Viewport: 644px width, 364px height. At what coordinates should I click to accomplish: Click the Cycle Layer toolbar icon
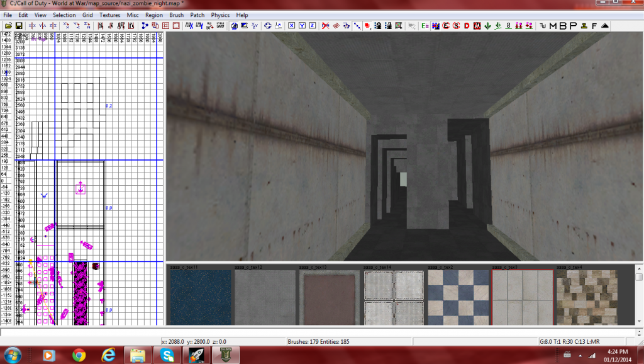point(221,25)
